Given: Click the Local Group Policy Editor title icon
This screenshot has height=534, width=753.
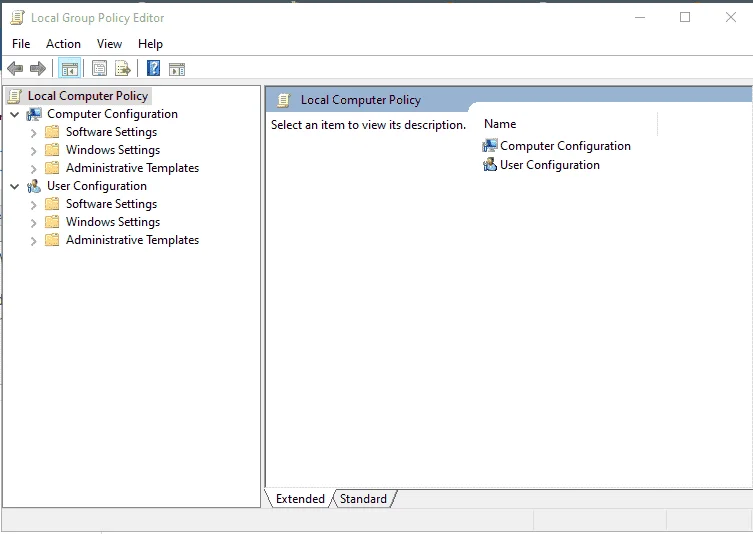Looking at the screenshot, I should pos(17,17).
